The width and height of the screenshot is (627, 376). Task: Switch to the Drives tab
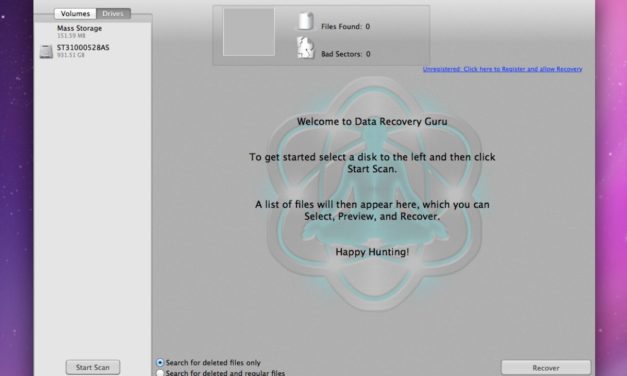coord(113,14)
